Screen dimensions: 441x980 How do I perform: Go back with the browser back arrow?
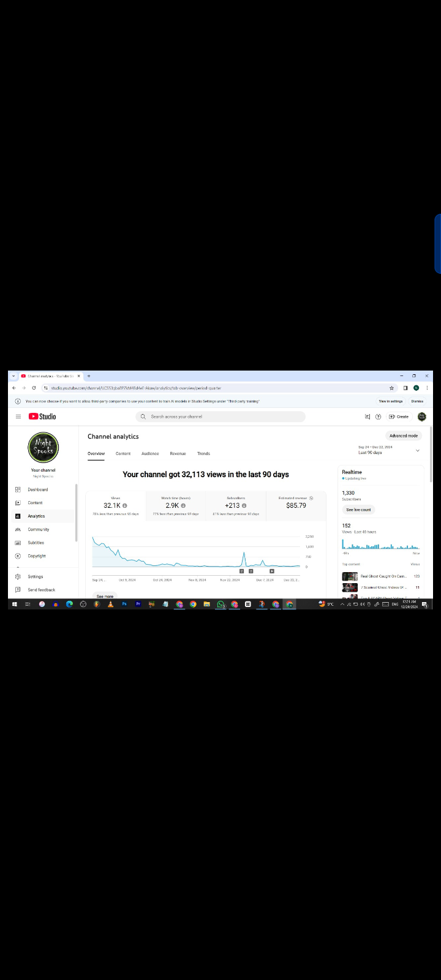pos(14,388)
